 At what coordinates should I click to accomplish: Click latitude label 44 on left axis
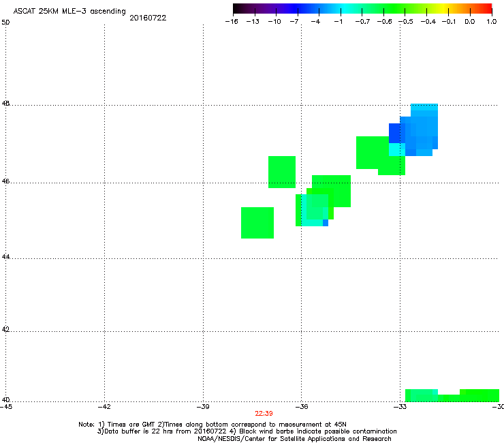pyautogui.click(x=5, y=257)
